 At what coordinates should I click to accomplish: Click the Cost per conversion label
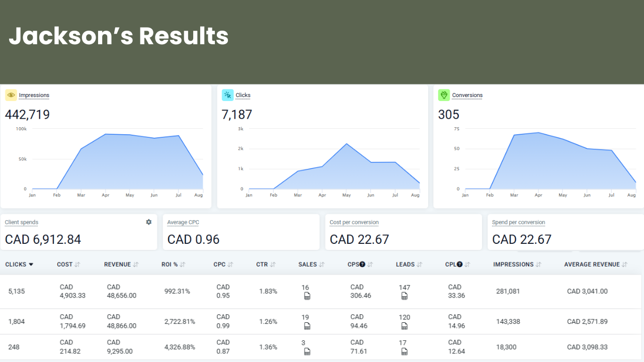click(x=354, y=222)
